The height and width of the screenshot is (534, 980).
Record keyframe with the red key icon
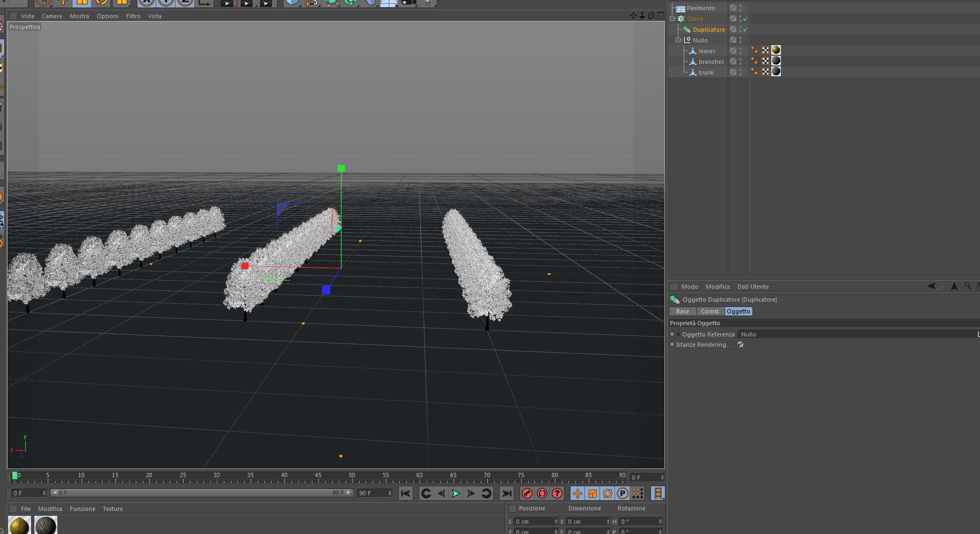(527, 493)
